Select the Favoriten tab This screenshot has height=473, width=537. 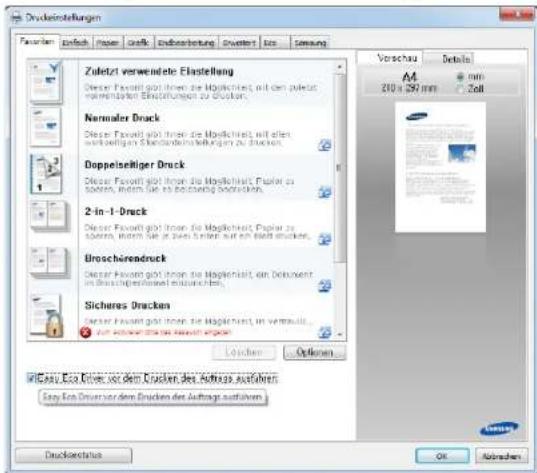[x=37, y=42]
